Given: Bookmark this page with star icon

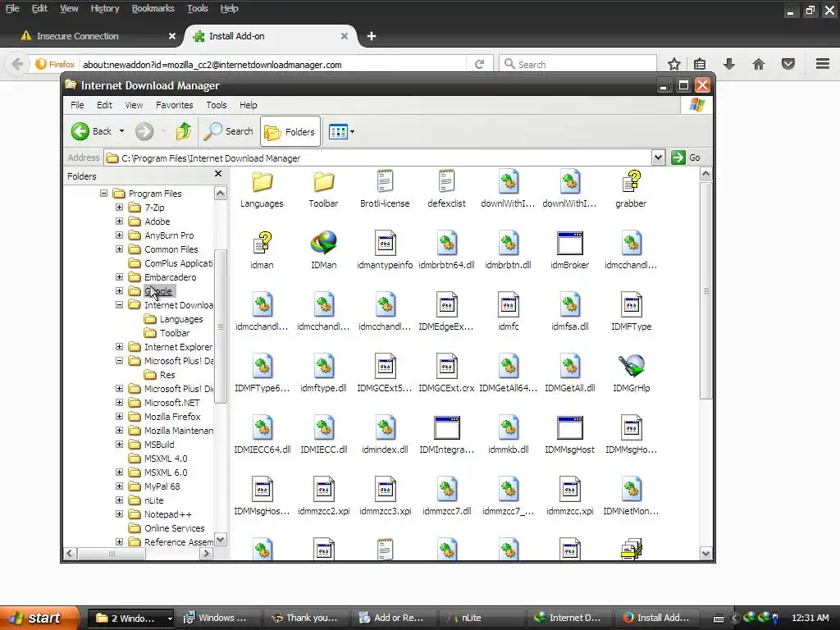Looking at the screenshot, I should (674, 64).
